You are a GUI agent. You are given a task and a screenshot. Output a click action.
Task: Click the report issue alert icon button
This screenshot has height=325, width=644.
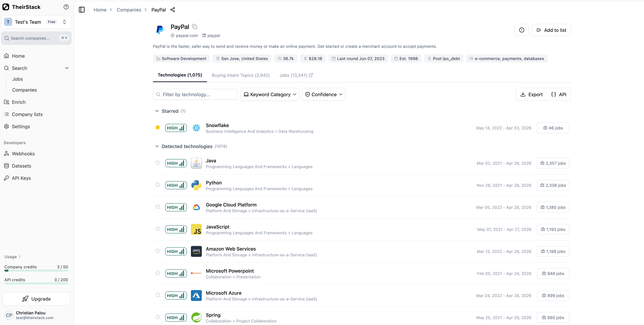point(521,30)
